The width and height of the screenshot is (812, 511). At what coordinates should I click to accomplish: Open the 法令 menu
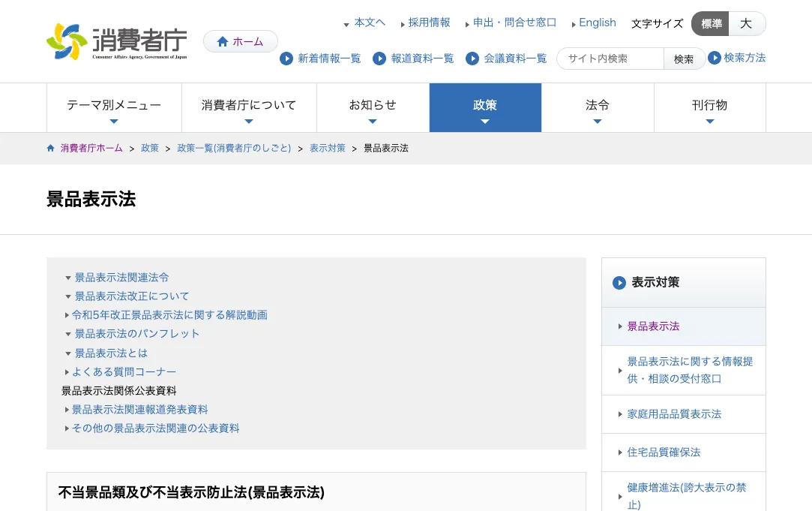tap(598, 108)
